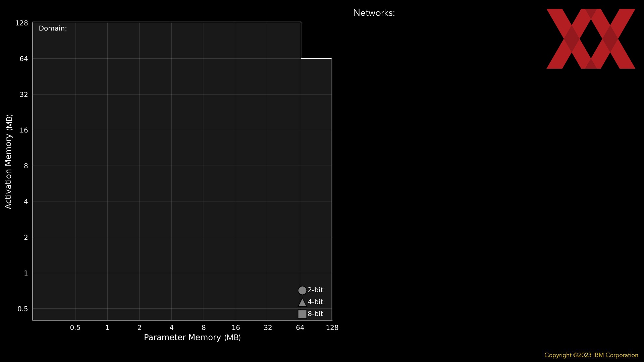The image size is (644, 362).
Task: Click the "Domain:" label in the chart
Action: click(53, 28)
